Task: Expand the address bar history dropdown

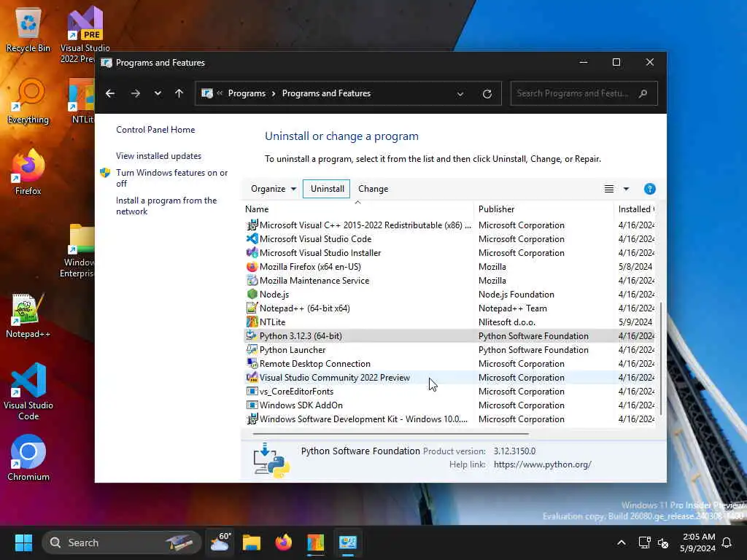Action: click(460, 94)
